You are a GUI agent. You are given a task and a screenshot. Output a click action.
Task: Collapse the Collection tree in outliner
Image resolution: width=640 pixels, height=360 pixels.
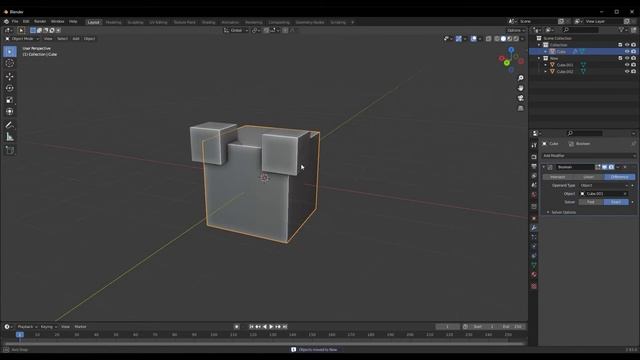(x=539, y=45)
